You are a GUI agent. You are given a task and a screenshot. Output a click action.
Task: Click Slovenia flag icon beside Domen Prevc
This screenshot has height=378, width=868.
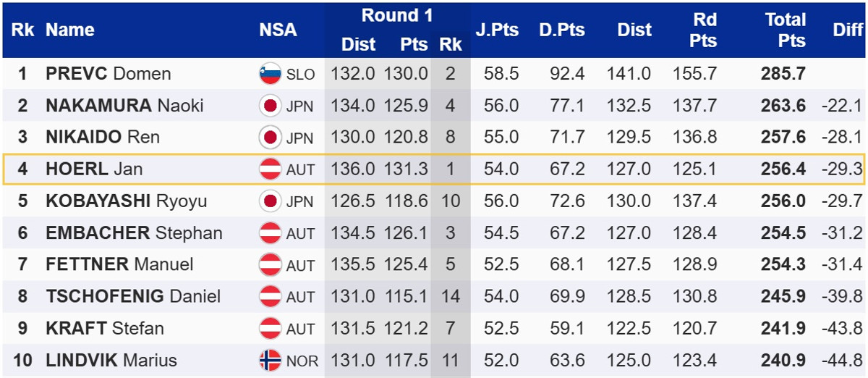coord(270,74)
